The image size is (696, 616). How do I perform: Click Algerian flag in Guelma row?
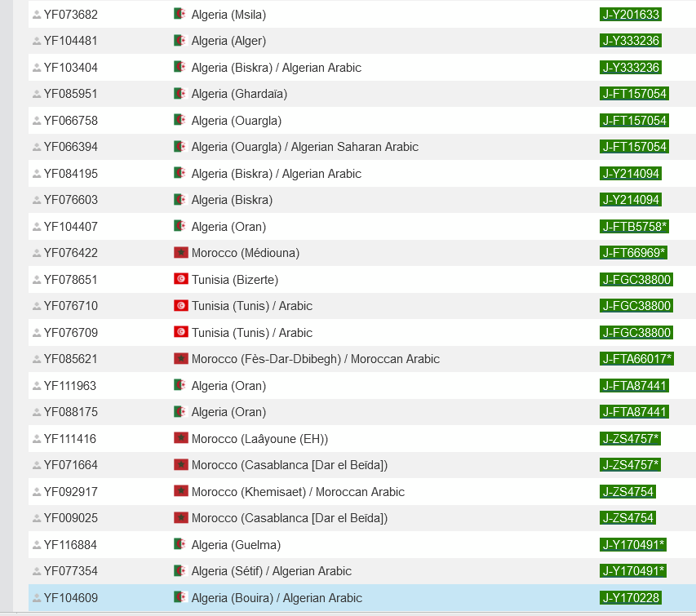tap(180, 544)
